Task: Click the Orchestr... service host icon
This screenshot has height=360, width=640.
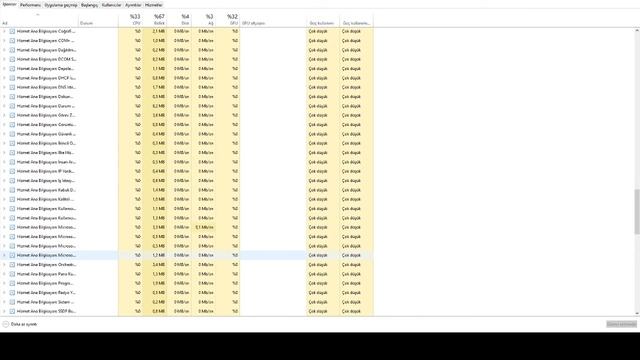Action: pyautogui.click(x=12, y=264)
